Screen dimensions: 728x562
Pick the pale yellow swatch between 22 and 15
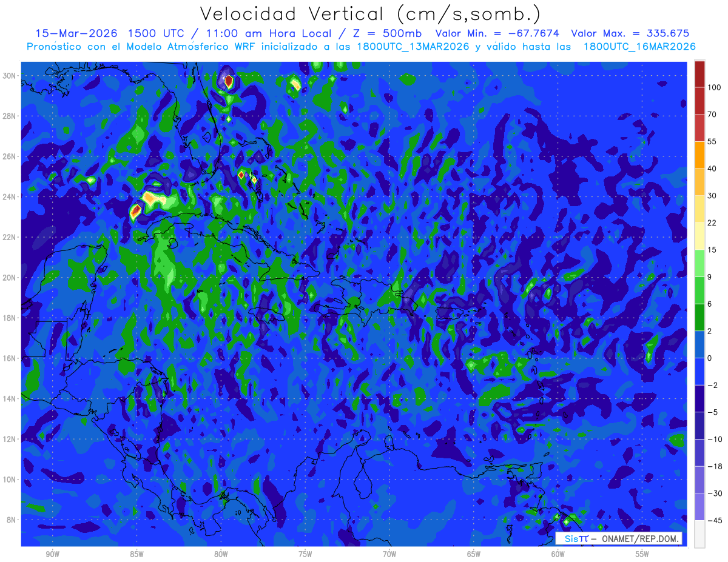coord(699,236)
